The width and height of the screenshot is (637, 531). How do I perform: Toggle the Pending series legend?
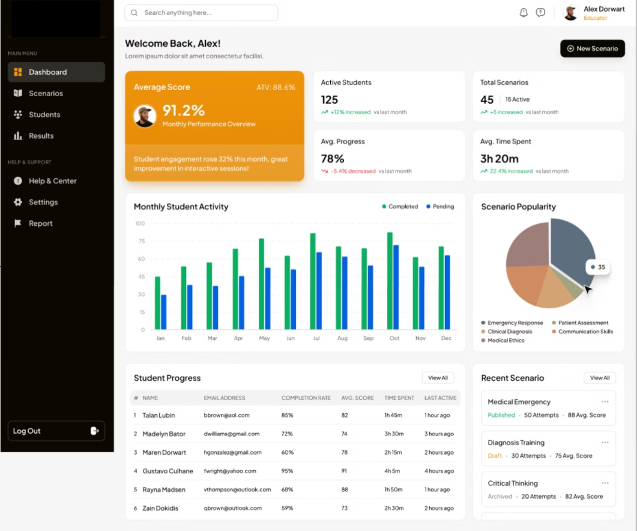(x=440, y=206)
